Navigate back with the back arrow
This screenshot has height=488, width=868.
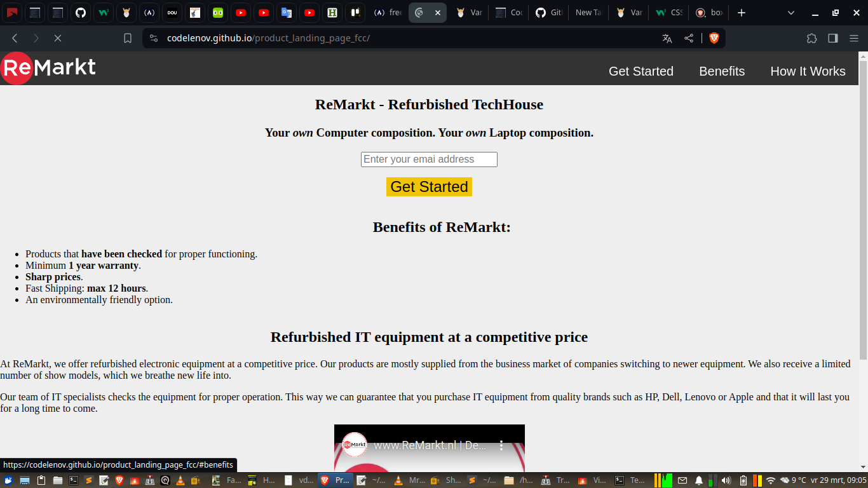coord(14,37)
